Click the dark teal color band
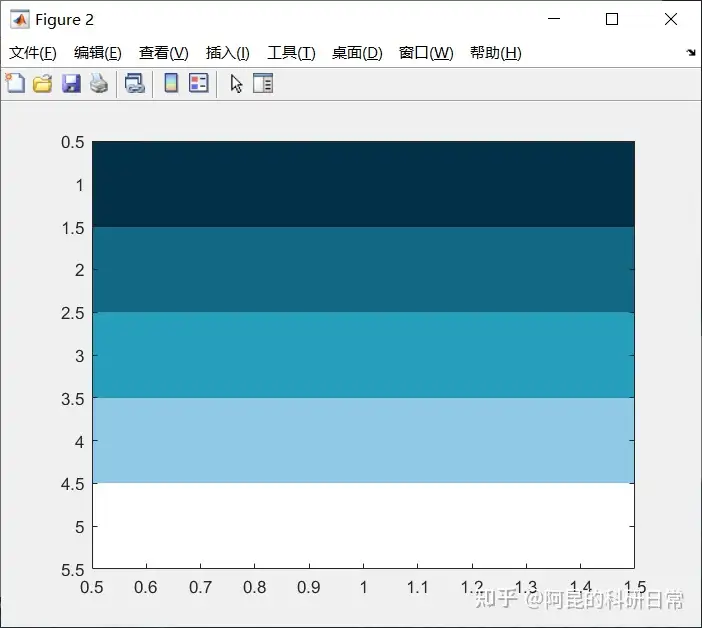Screen dimensions: 702x628 pos(363,269)
